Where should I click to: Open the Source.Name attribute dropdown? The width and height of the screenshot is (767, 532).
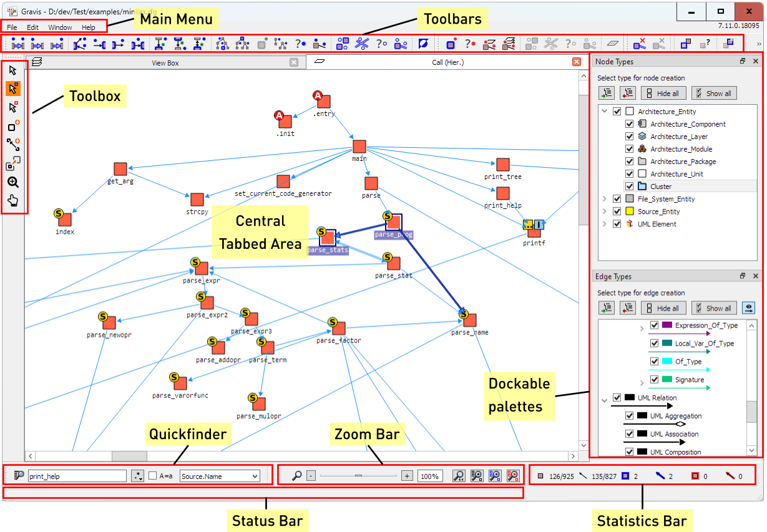219,476
